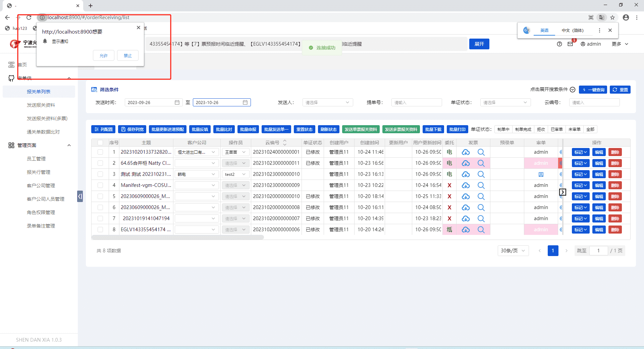Screen dimensions: 644x349
Task: Click the reviewer person icon in row 3
Action: (x=541, y=174)
